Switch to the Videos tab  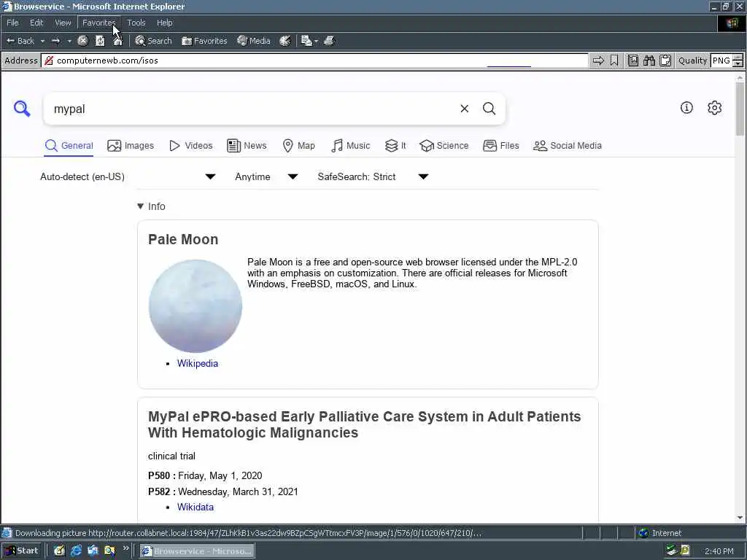pyautogui.click(x=191, y=146)
